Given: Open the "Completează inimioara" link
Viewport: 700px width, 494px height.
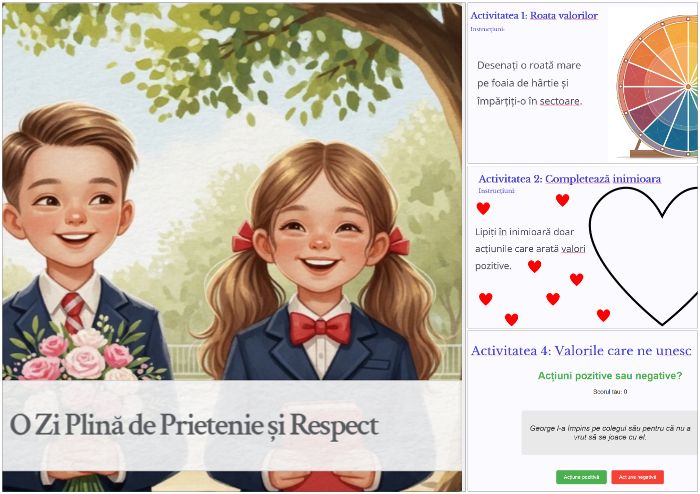Looking at the screenshot, I should click(x=603, y=179).
